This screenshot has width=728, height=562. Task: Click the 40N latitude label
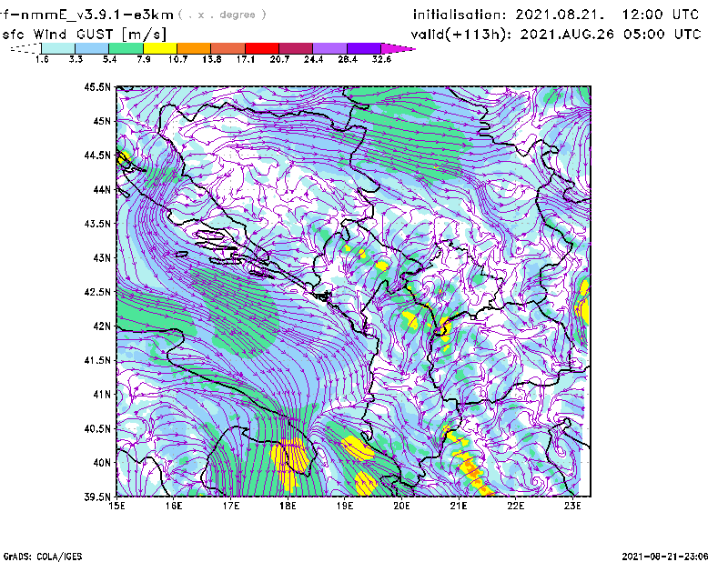[x=102, y=463]
